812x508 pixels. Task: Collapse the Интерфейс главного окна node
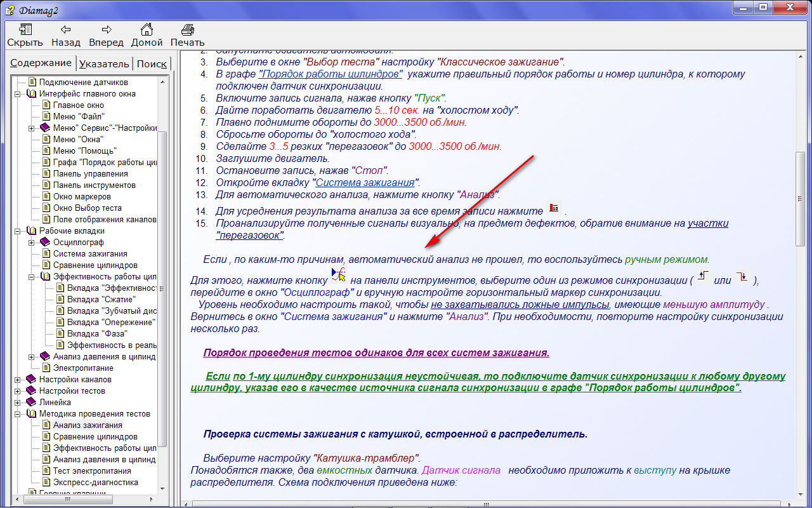(x=18, y=94)
